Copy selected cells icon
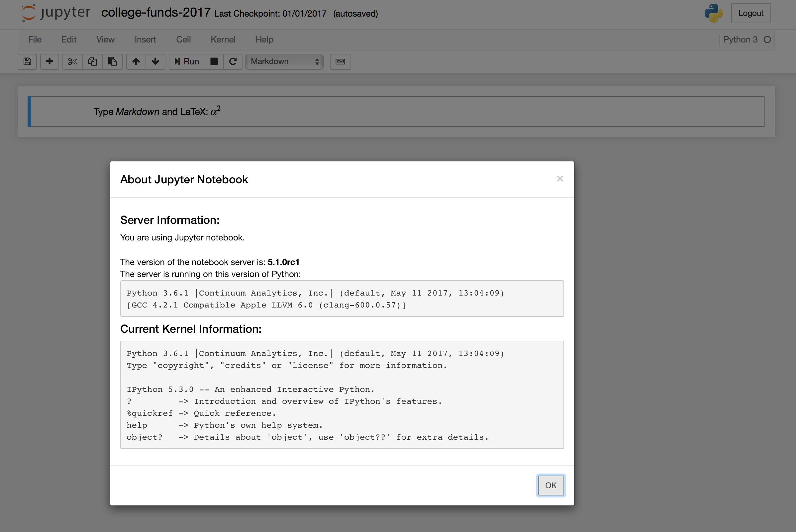796x532 pixels. (92, 61)
